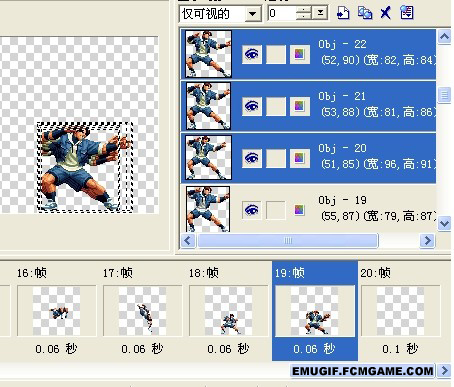The image size is (454, 387).
Task: Click the delete object X icon
Action: tap(386, 13)
